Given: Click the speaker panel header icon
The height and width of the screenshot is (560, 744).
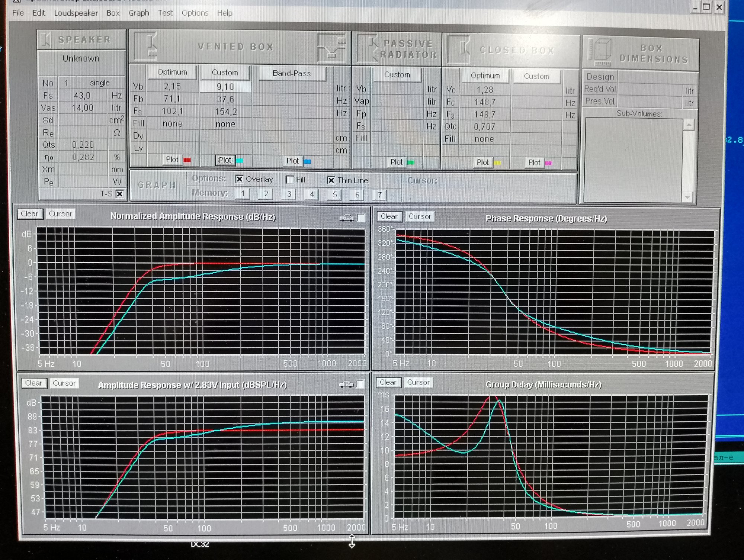Looking at the screenshot, I should (46, 39).
